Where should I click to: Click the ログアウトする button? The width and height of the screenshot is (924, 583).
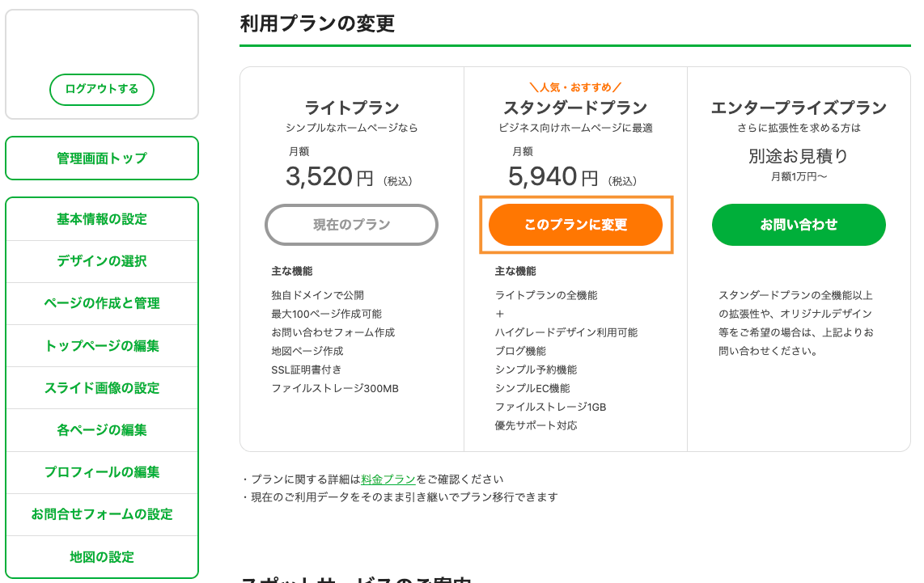point(101,90)
